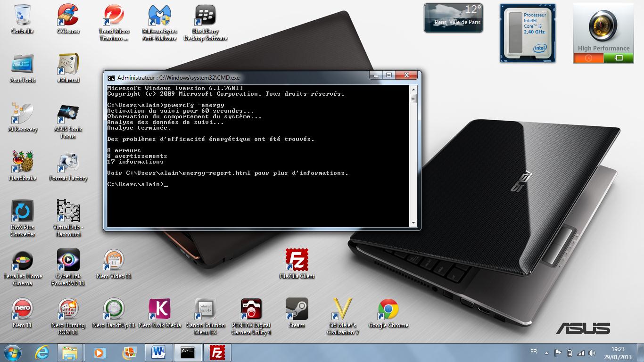Minimize the CMD window
This screenshot has height=362, width=644.
[376, 75]
